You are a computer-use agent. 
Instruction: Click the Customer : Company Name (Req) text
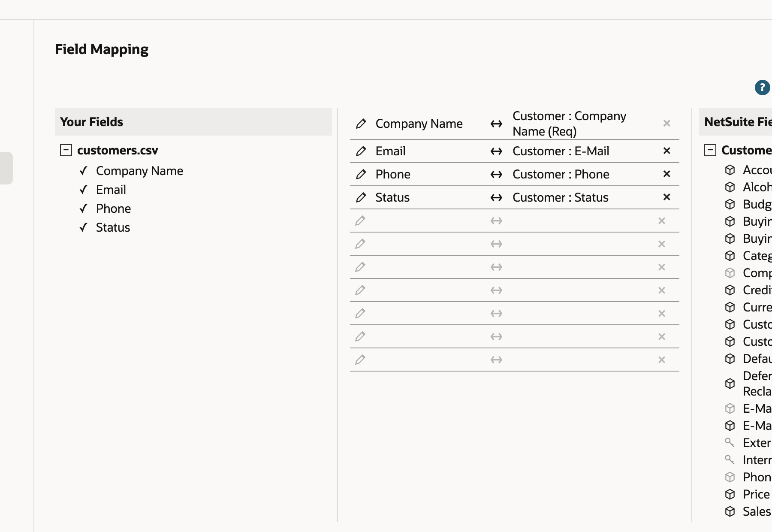(569, 124)
